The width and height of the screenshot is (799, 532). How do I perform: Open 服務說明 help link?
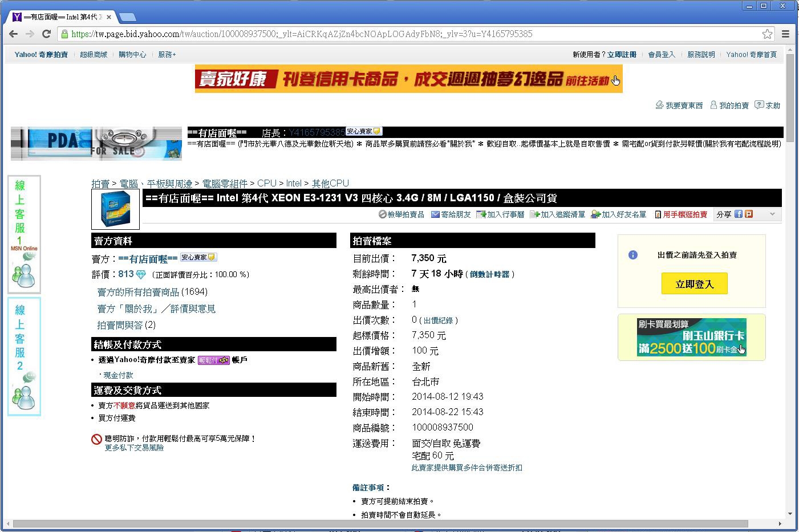[x=701, y=55]
